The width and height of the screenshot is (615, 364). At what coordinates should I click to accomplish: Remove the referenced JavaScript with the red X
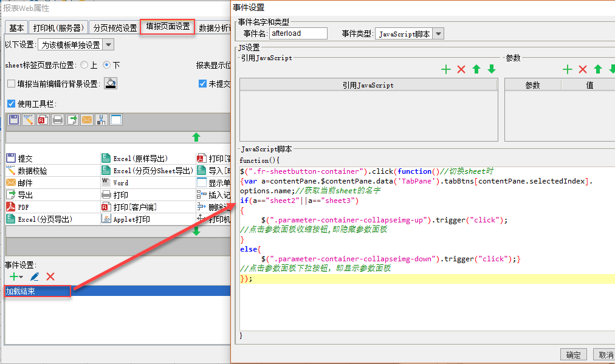coord(461,69)
